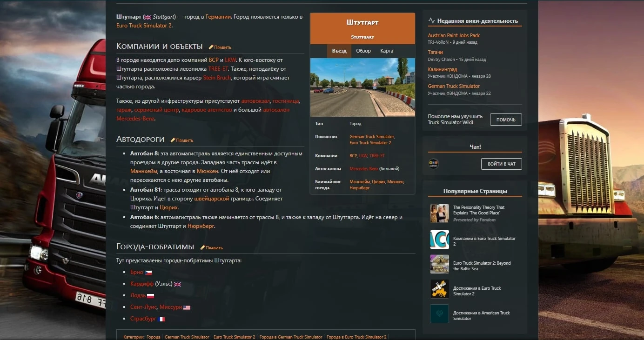Open Города в Euro Truck Simulator 2 category

[x=356, y=337]
